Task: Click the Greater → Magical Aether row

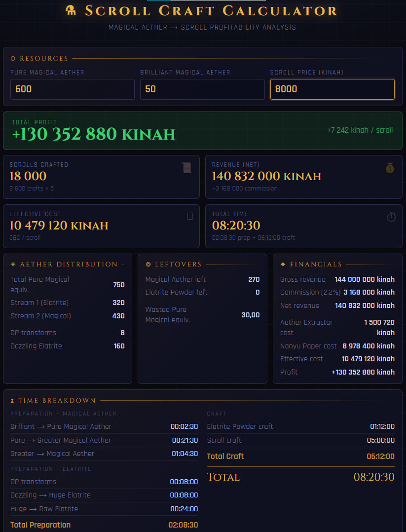Action: [x=104, y=454]
